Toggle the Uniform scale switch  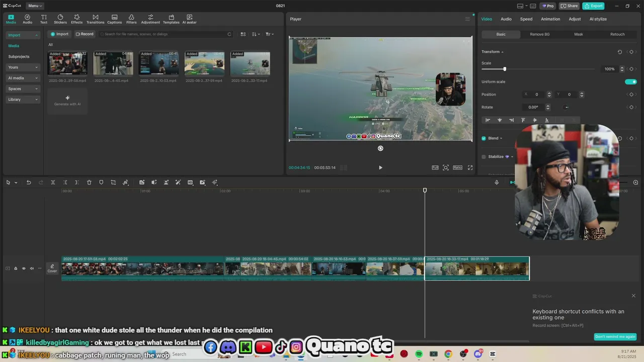click(x=630, y=81)
